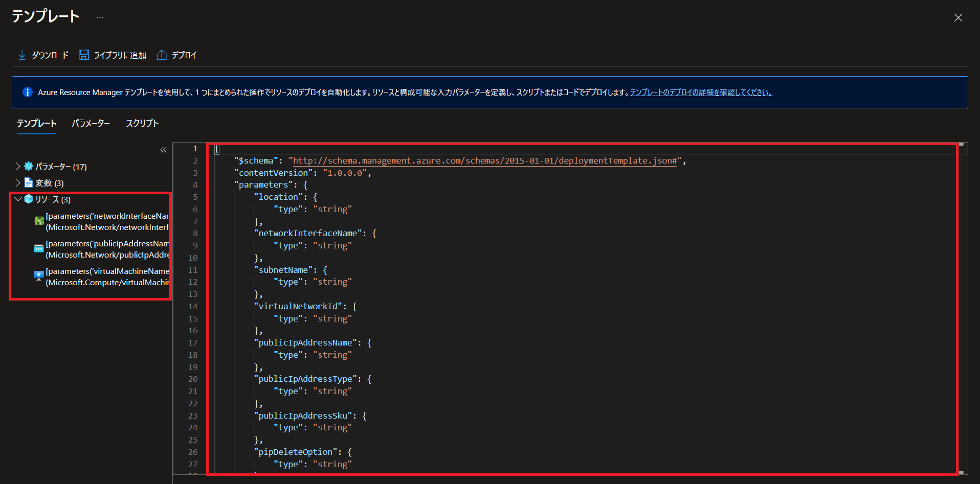Click the blue info icon in banner
Screen dimensions: 980x484
pos(28,92)
